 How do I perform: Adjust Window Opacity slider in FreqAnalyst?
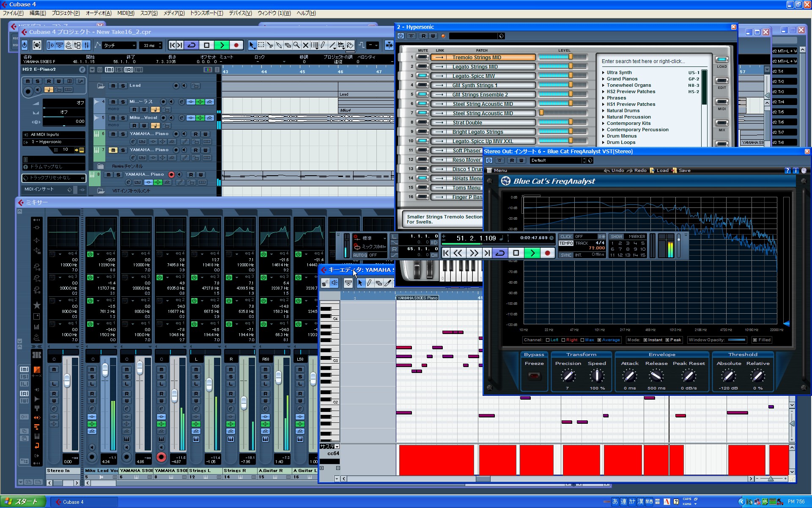coord(737,340)
